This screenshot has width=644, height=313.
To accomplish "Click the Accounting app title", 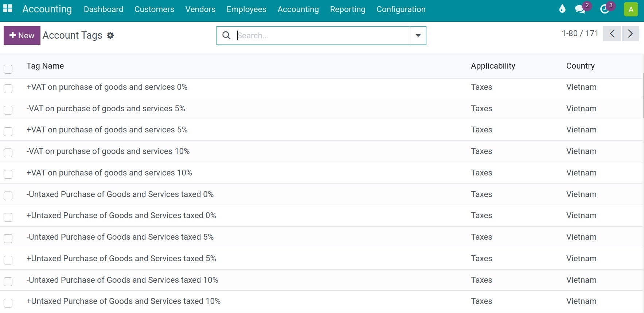I will 47,9.
